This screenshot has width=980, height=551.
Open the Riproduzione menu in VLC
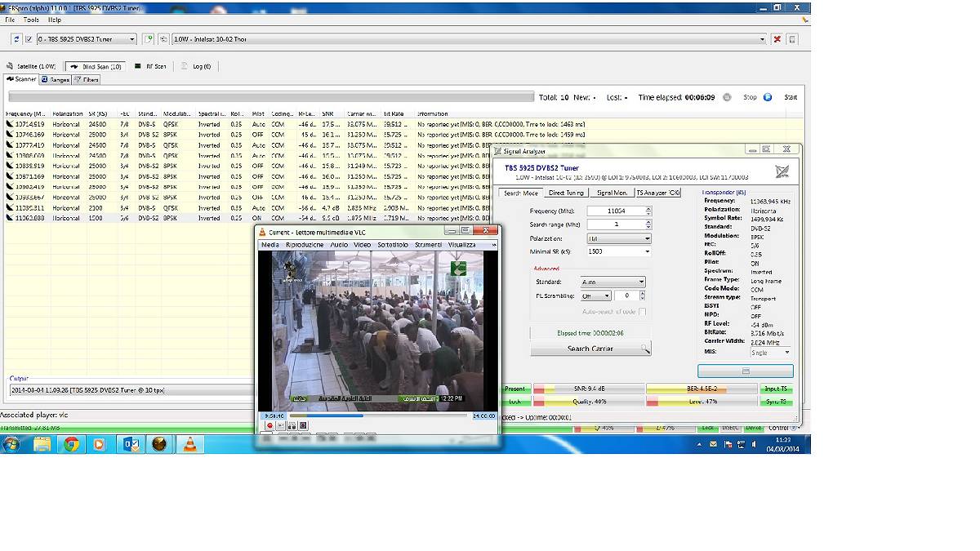point(305,245)
